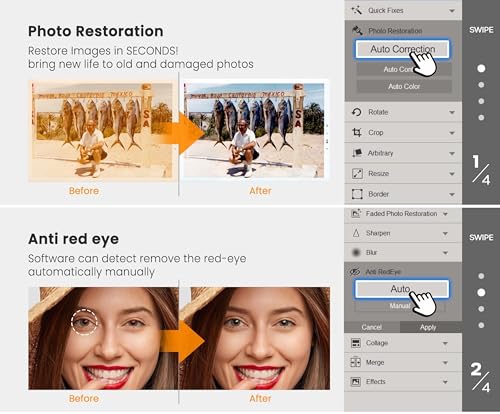Click the Cancel button

pyautogui.click(x=372, y=327)
